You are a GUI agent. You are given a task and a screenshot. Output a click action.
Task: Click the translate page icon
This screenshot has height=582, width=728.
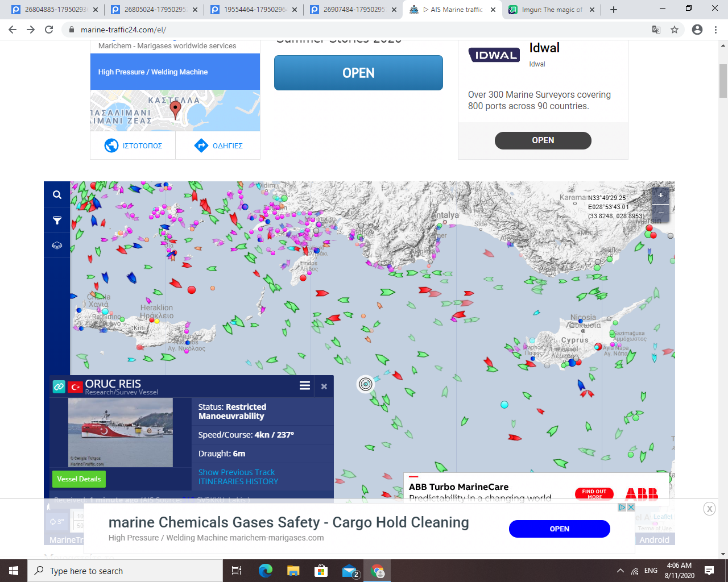click(656, 30)
